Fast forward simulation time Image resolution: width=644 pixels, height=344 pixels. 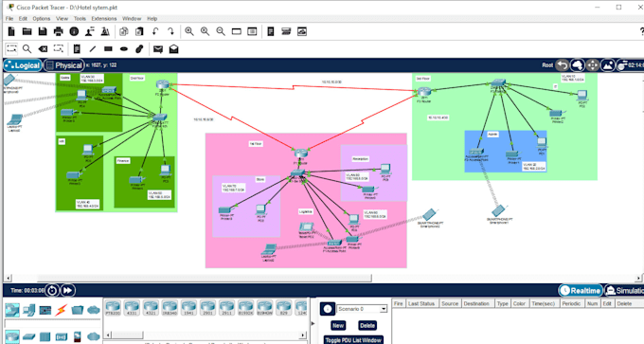pyautogui.click(x=68, y=291)
